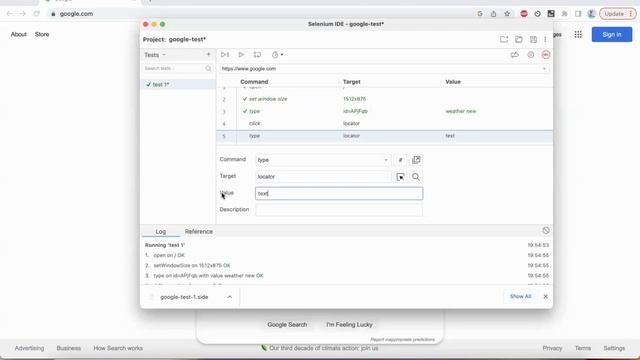
Task: Select row 4 click command
Action: coord(384,123)
